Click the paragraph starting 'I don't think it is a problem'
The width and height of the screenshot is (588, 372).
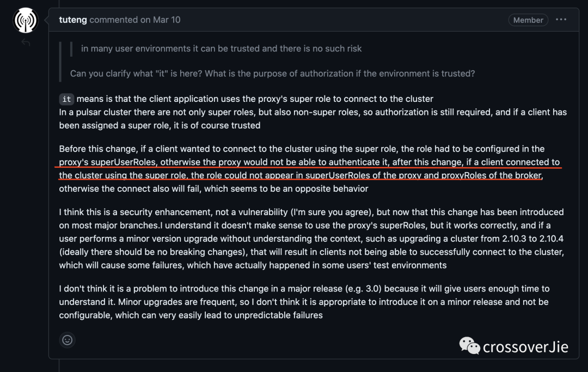(x=304, y=302)
